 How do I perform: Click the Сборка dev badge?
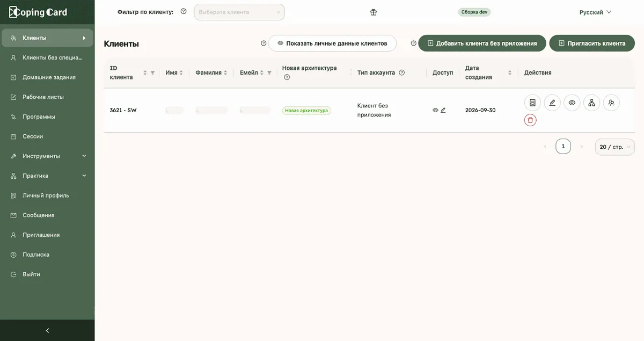click(474, 12)
